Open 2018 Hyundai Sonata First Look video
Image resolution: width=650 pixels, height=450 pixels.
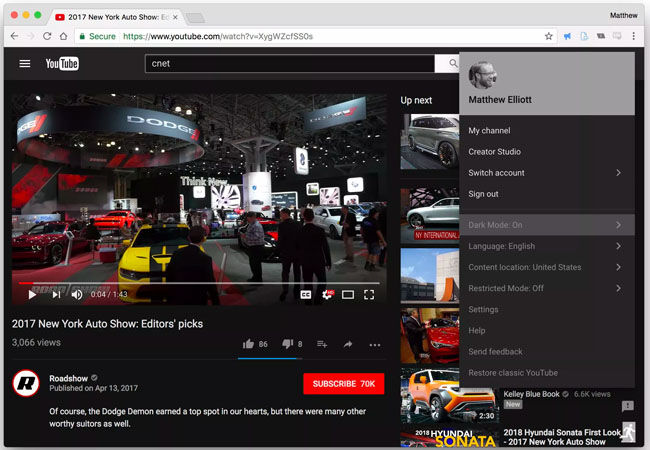point(562,437)
